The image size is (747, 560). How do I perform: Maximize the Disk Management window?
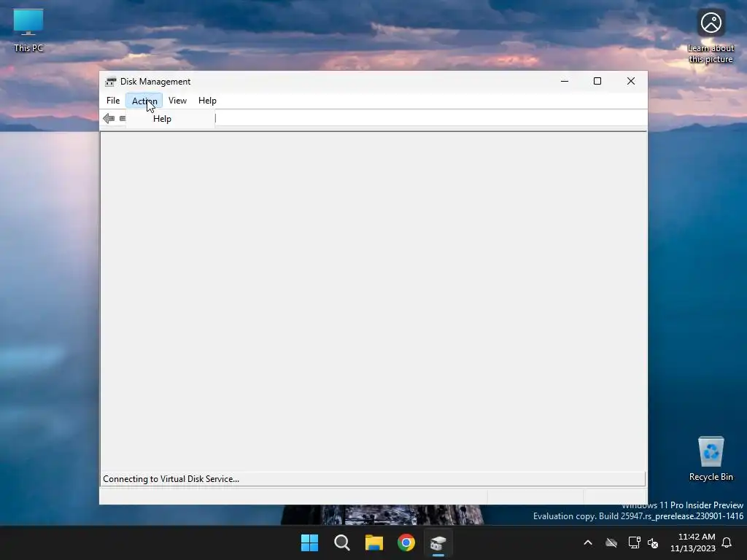597,81
